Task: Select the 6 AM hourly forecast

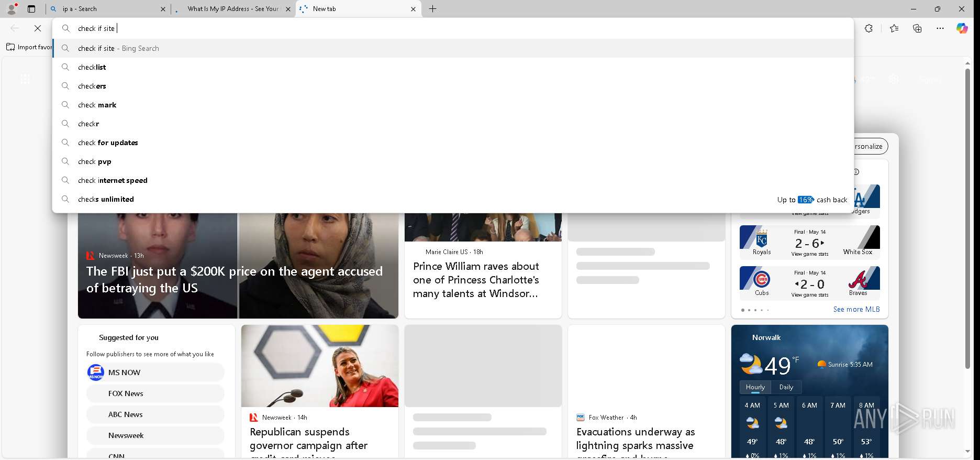Action: [809, 427]
